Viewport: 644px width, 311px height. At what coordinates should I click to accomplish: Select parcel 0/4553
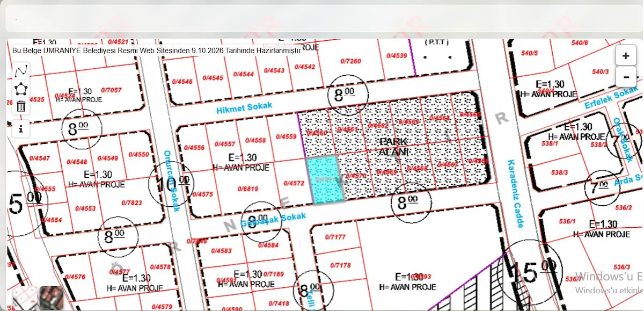click(x=85, y=208)
